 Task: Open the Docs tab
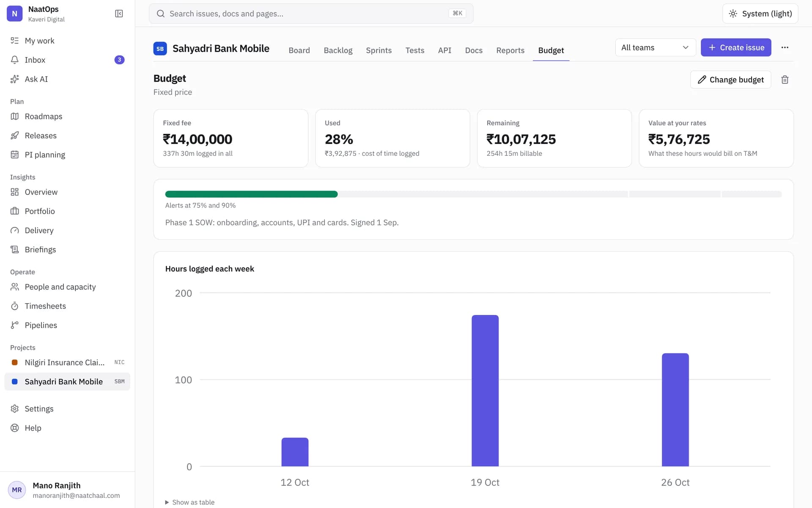[474, 50]
